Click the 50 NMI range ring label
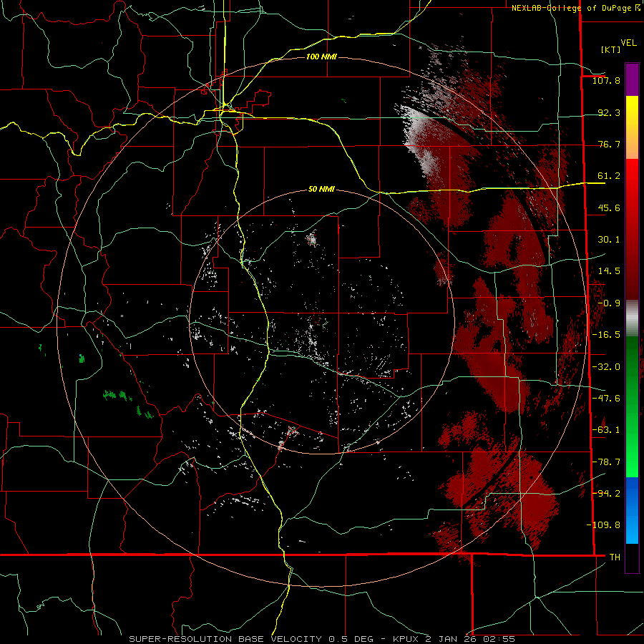The width and height of the screenshot is (644, 644). tap(321, 190)
